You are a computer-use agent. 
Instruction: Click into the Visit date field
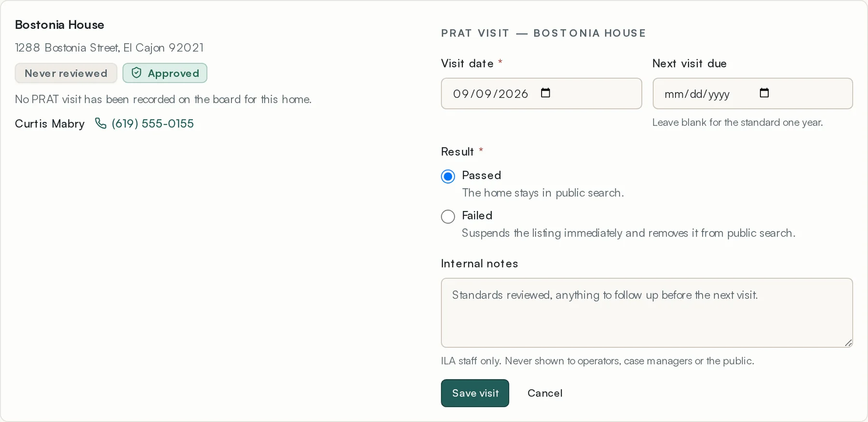point(541,93)
